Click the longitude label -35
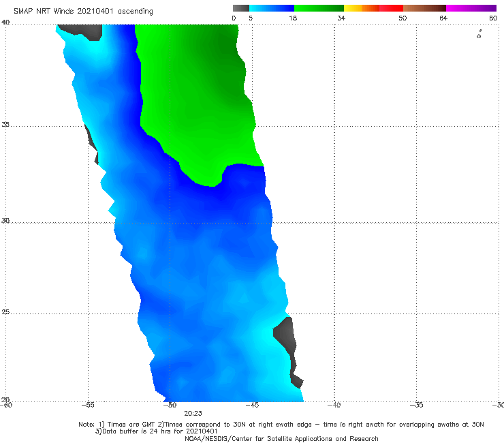Image resolution: width=504 pixels, height=443 pixels. point(416,405)
